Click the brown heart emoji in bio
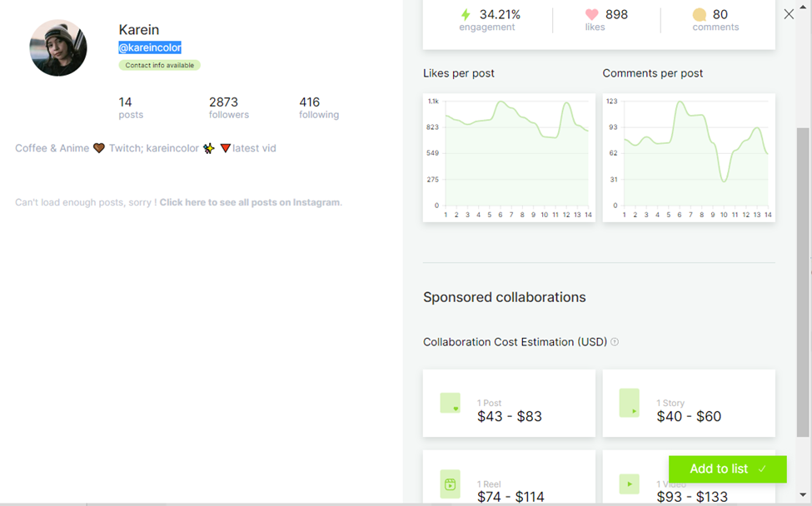The height and width of the screenshot is (506, 812). click(99, 148)
